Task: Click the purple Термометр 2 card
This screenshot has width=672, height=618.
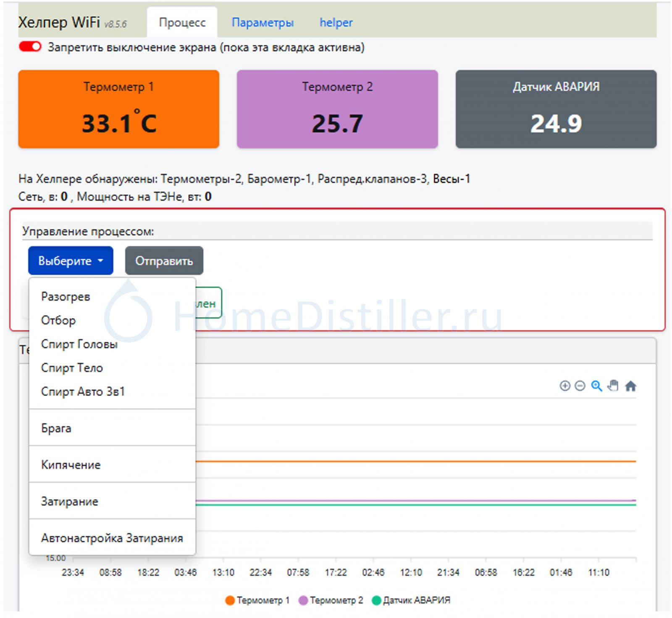Action: 337,109
